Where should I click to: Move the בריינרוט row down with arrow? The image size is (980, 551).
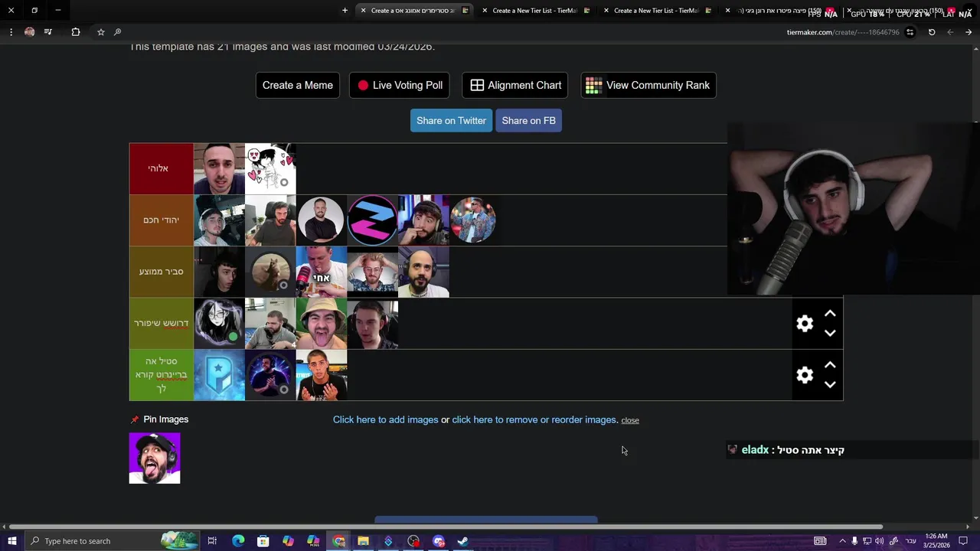pos(830,384)
